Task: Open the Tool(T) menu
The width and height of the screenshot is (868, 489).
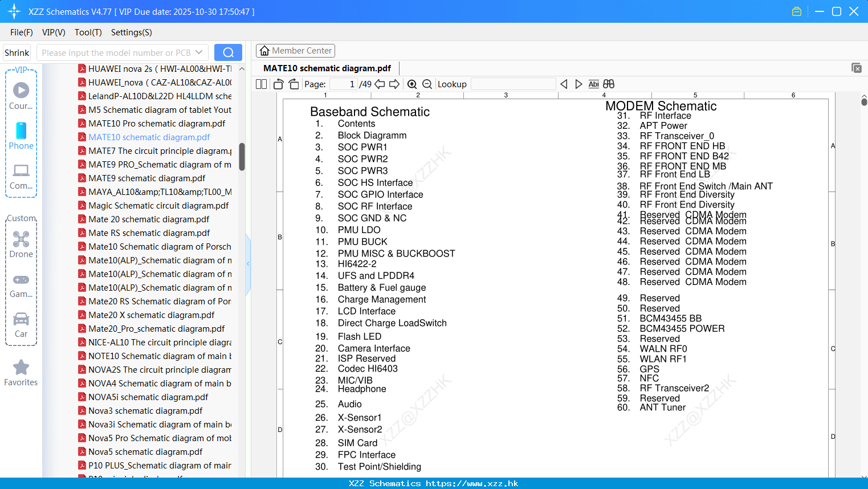Action: click(x=88, y=32)
